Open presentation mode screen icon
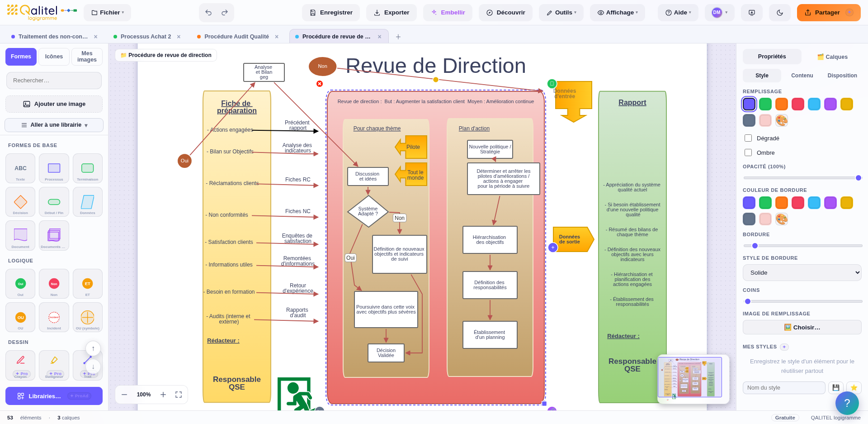This screenshot has width=868, height=424. [x=752, y=13]
